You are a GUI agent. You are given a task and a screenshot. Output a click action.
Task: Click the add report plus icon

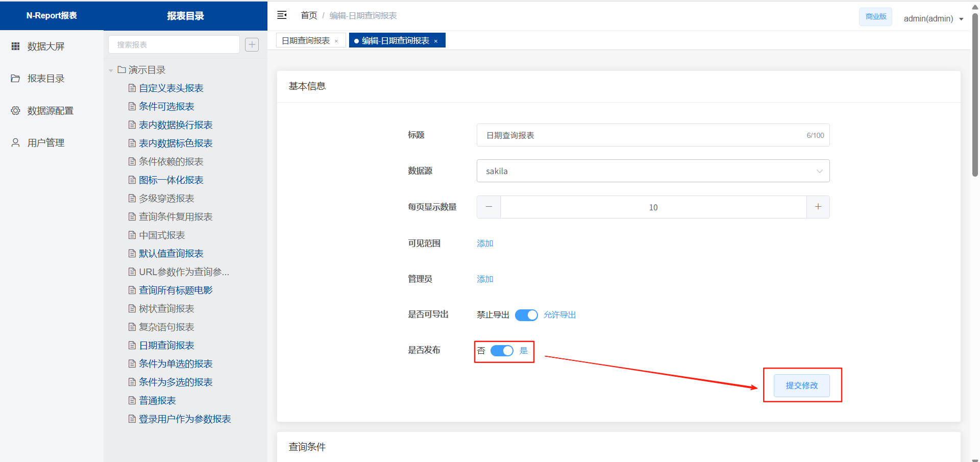[252, 44]
